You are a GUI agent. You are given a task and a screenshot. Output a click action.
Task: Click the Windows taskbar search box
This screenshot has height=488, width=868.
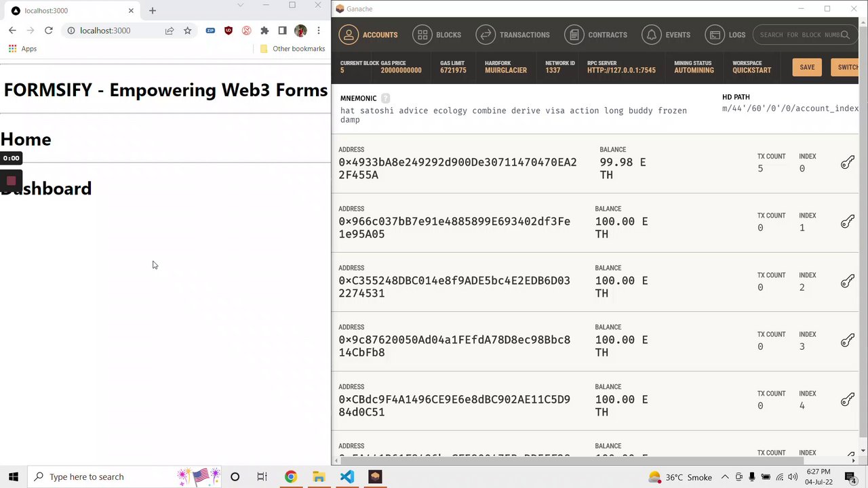click(x=125, y=476)
